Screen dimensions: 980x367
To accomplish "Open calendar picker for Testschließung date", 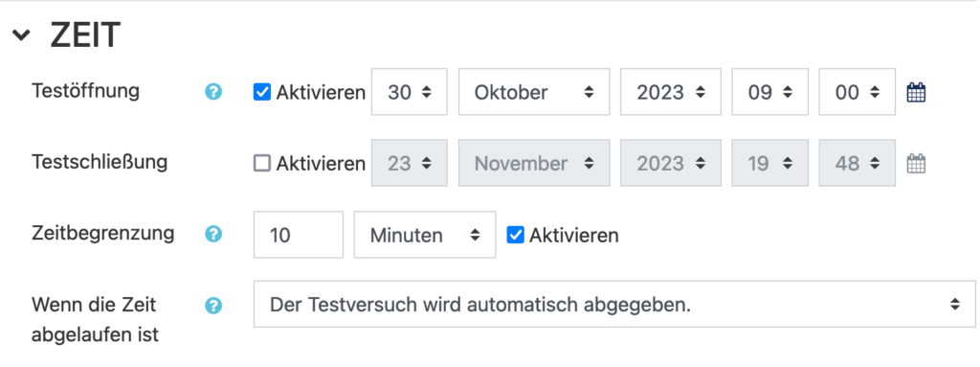I will 916,164.
